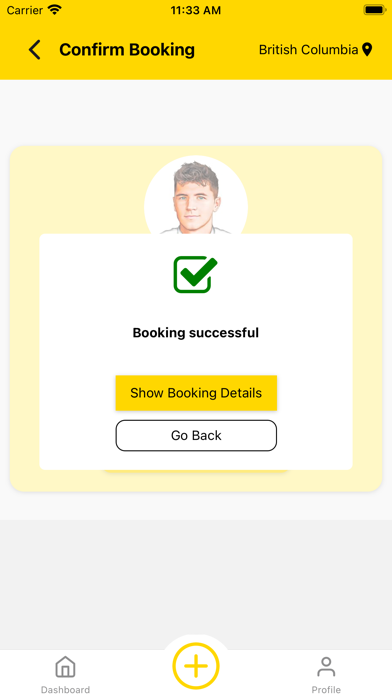Image resolution: width=392 pixels, height=696 pixels.
Task: Switch to the Profile tab label
Action: point(326,690)
